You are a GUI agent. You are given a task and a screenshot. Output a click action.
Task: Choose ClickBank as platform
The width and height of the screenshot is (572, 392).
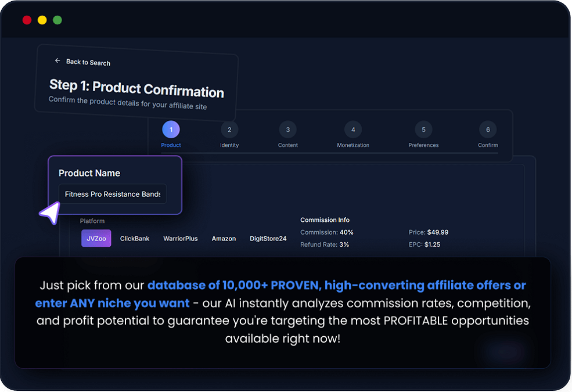tap(135, 239)
